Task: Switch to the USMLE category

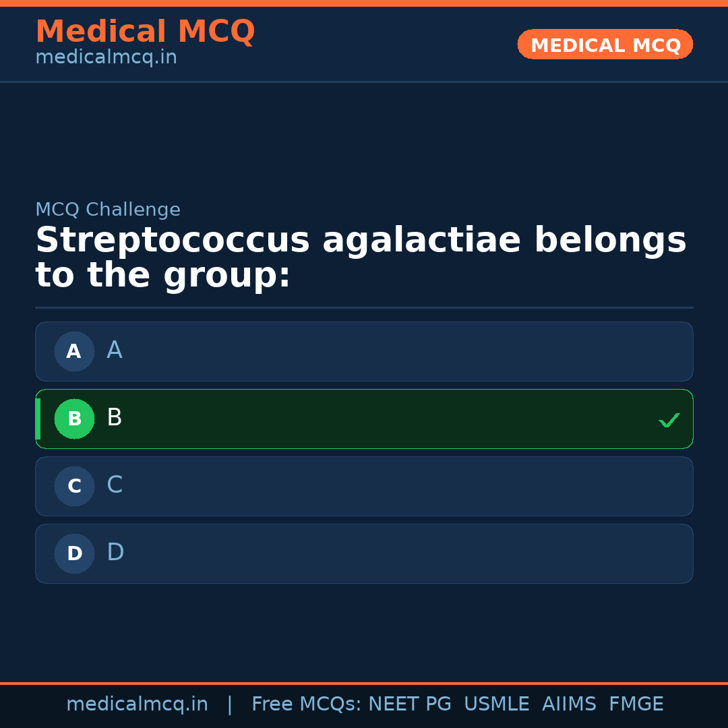Action: (497, 704)
